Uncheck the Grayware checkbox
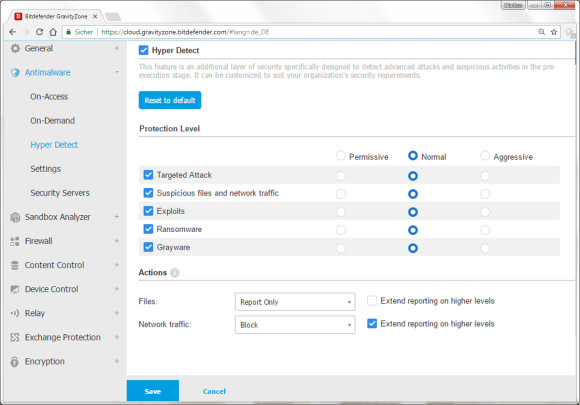580x405 pixels. pos(148,247)
